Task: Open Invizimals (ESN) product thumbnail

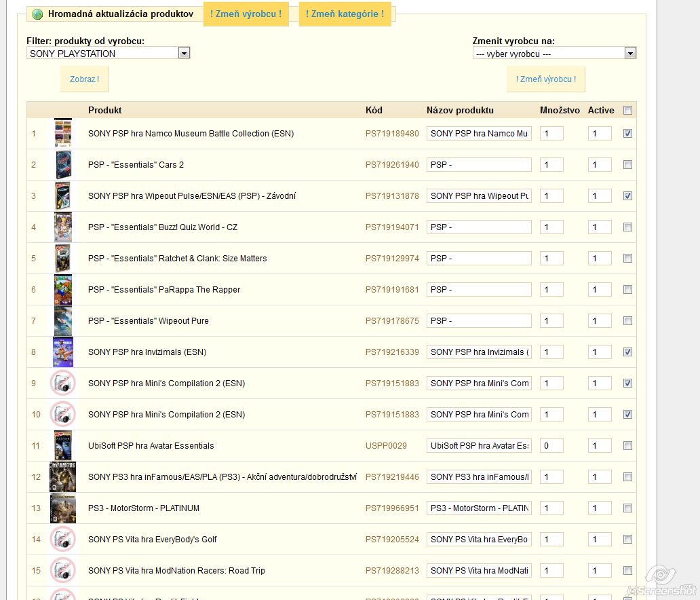Action: 63,352
